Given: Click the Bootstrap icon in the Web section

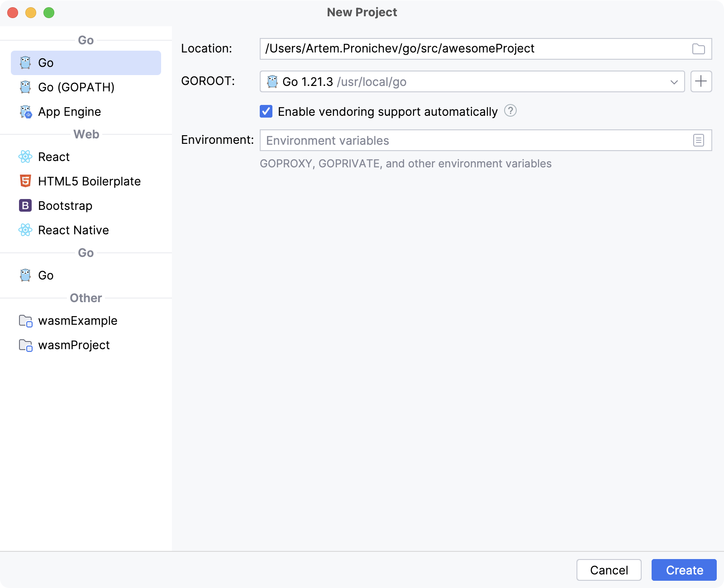Looking at the screenshot, I should [x=26, y=206].
